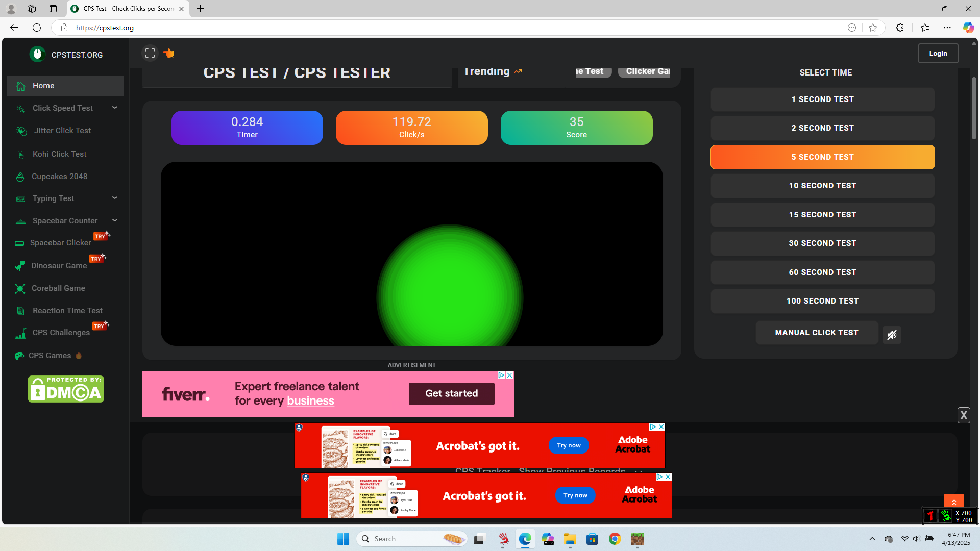Click the Login button
This screenshot has height=551, width=980.
(x=938, y=53)
